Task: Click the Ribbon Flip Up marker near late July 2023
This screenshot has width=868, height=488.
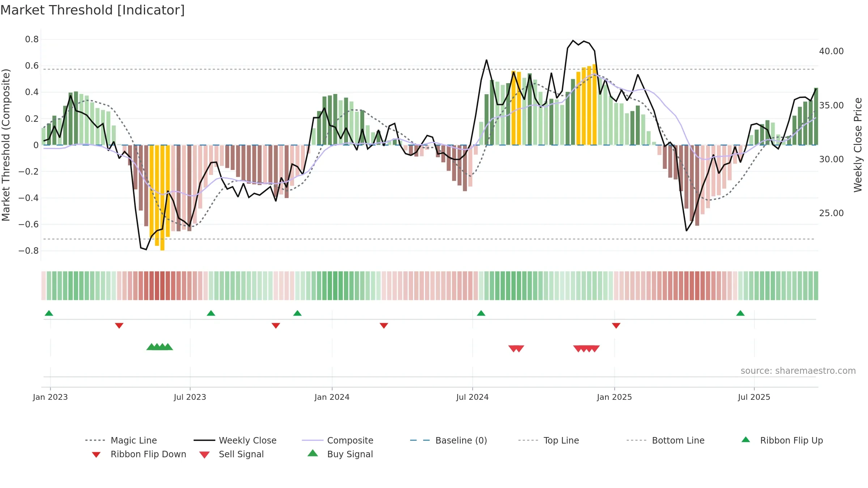Action: pyautogui.click(x=211, y=313)
